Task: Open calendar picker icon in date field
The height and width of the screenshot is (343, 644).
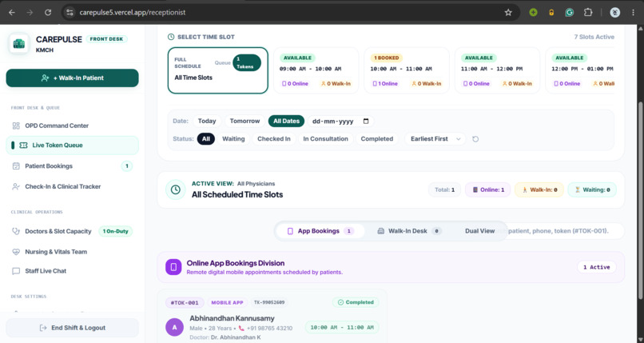Action: (x=366, y=122)
